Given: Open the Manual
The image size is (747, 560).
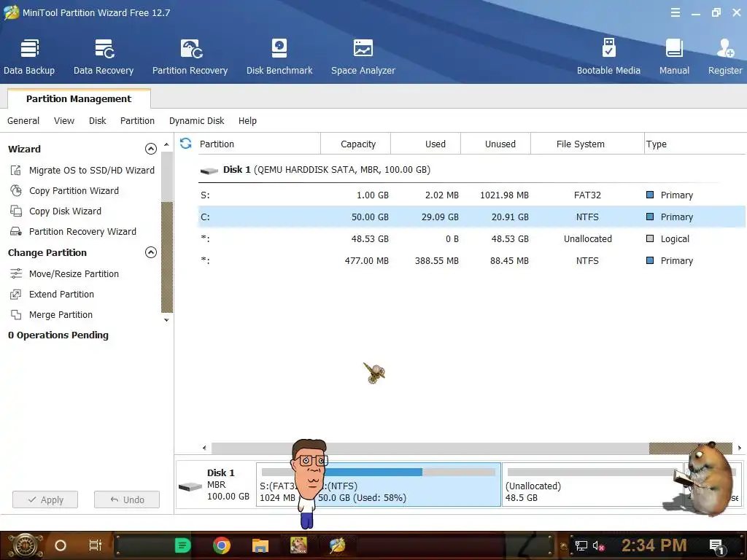Looking at the screenshot, I should [x=674, y=57].
